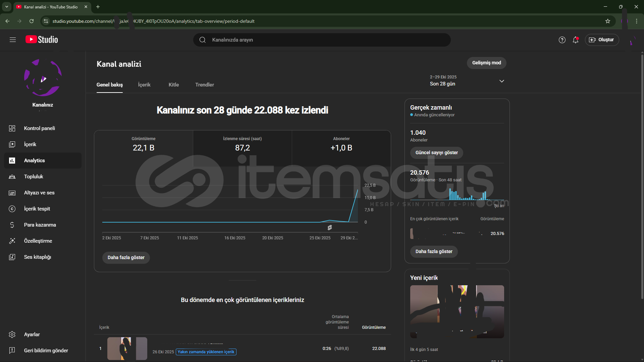
Task: Click the Kanalınızda arayın search field
Action: (x=322, y=40)
